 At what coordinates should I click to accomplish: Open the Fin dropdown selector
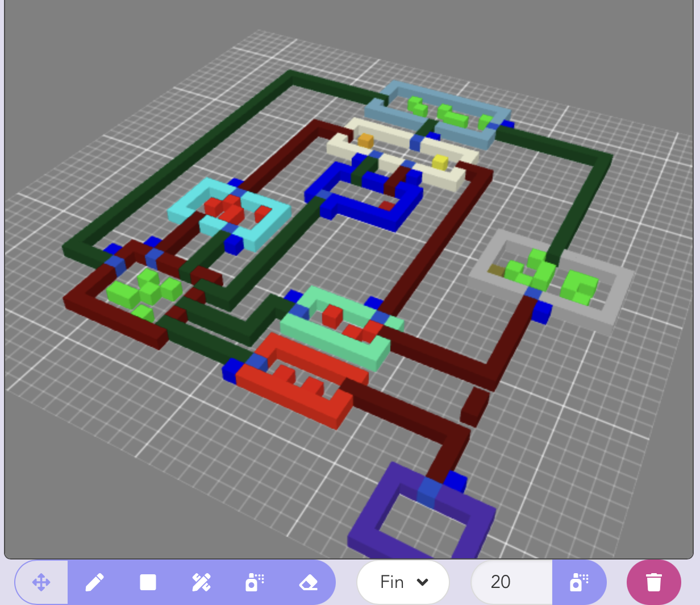pos(403,582)
